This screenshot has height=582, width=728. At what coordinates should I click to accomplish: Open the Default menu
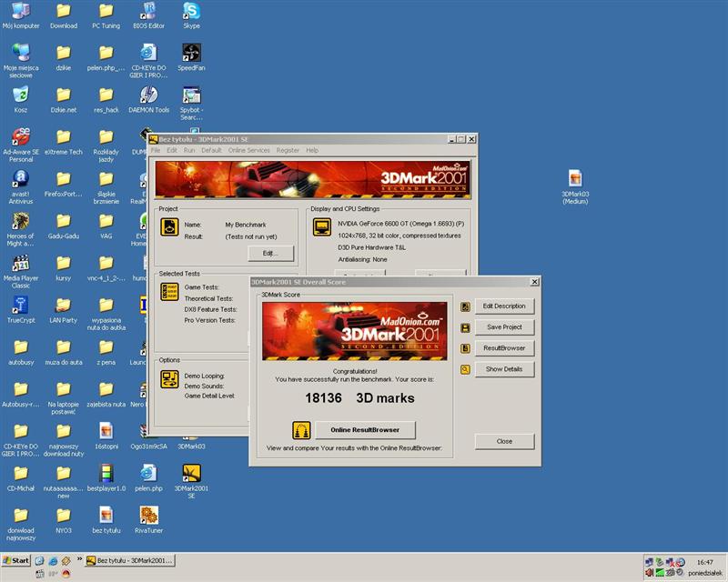click(211, 150)
